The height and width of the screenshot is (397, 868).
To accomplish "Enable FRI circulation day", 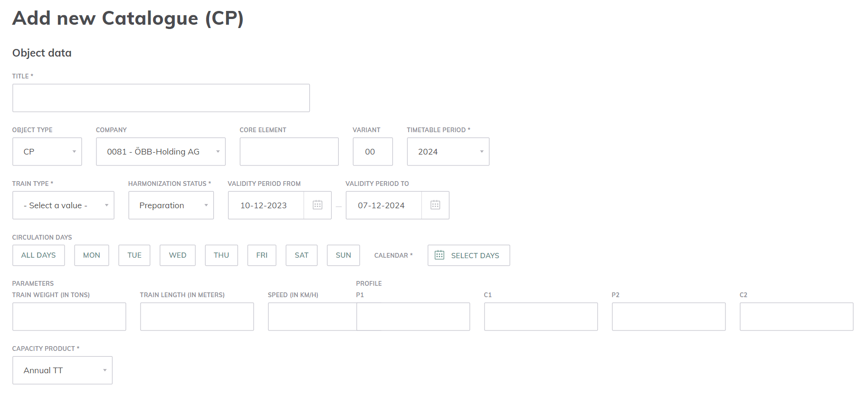I will pos(262,255).
